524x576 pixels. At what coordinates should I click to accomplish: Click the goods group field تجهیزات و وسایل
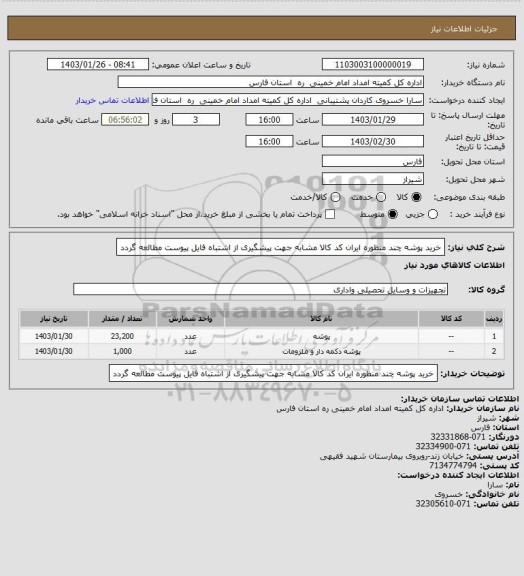point(261,289)
